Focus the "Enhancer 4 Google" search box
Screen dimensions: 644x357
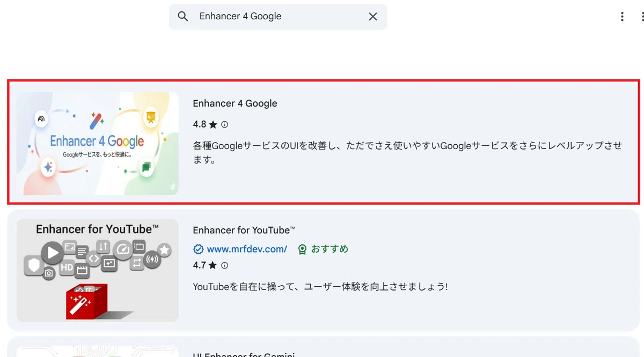coord(278,17)
